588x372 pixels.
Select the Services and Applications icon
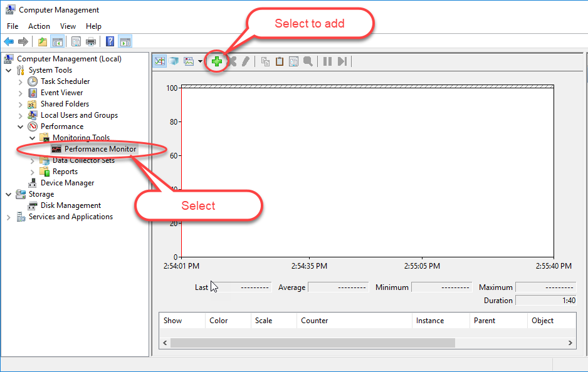21,217
